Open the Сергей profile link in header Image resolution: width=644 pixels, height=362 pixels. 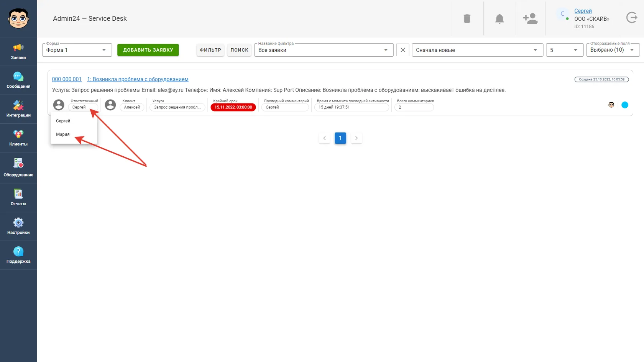tap(583, 11)
